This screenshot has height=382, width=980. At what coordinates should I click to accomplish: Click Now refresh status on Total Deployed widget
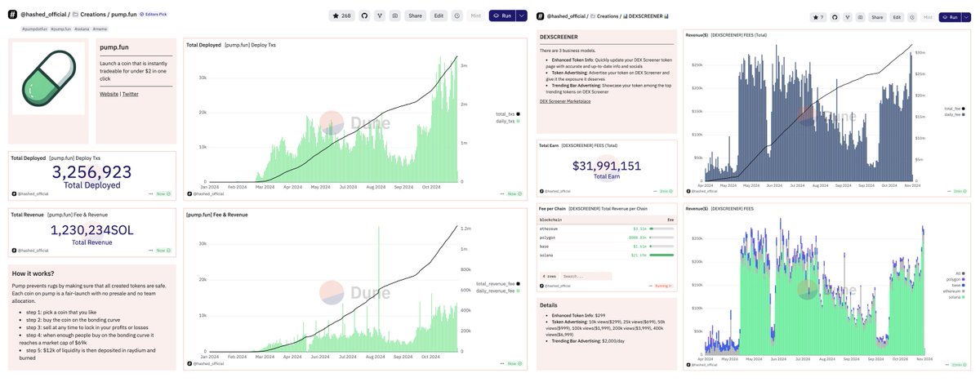[x=163, y=193]
